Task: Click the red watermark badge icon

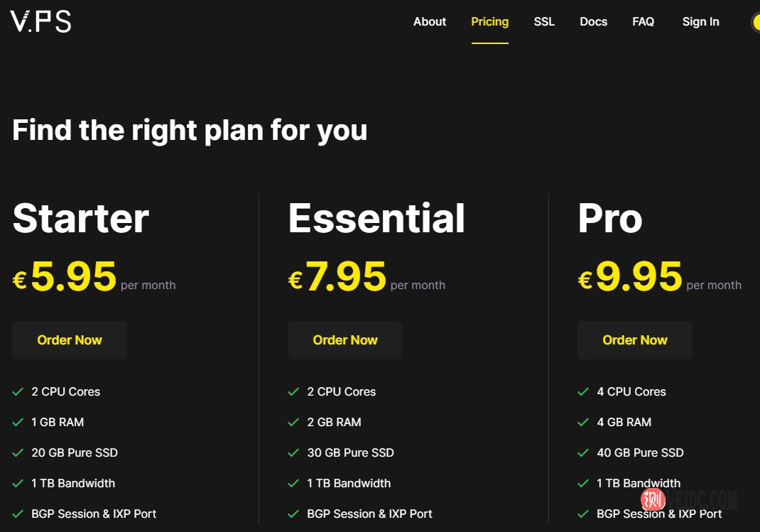Action: (x=653, y=501)
